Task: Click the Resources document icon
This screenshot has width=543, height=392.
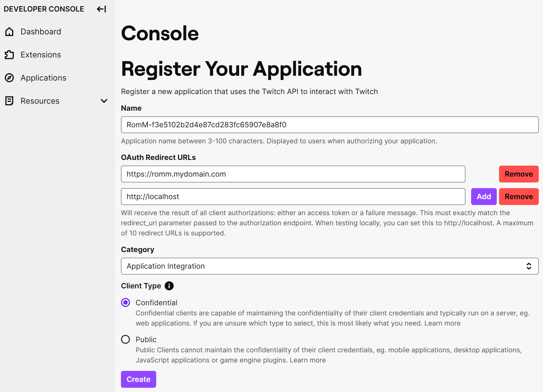Action: click(9, 101)
